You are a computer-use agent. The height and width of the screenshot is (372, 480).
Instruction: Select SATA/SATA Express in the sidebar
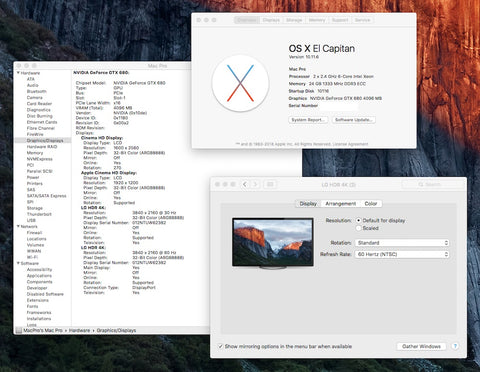click(47, 196)
